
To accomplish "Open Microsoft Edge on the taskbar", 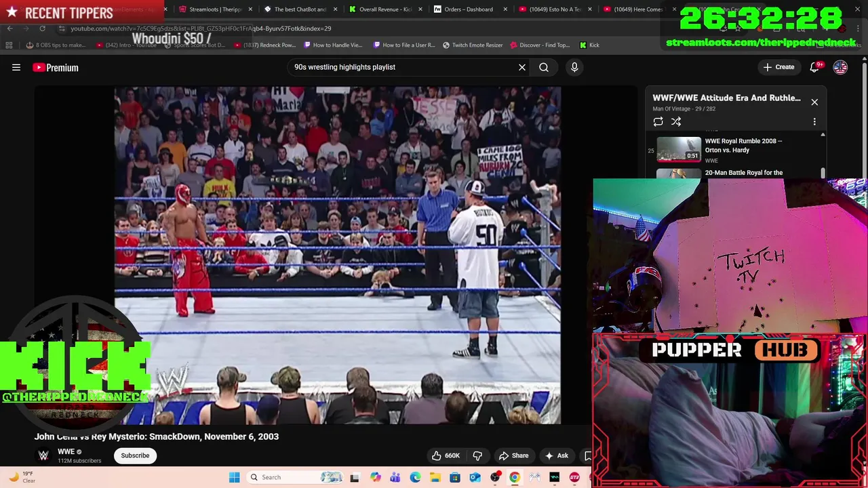I will coord(415,477).
